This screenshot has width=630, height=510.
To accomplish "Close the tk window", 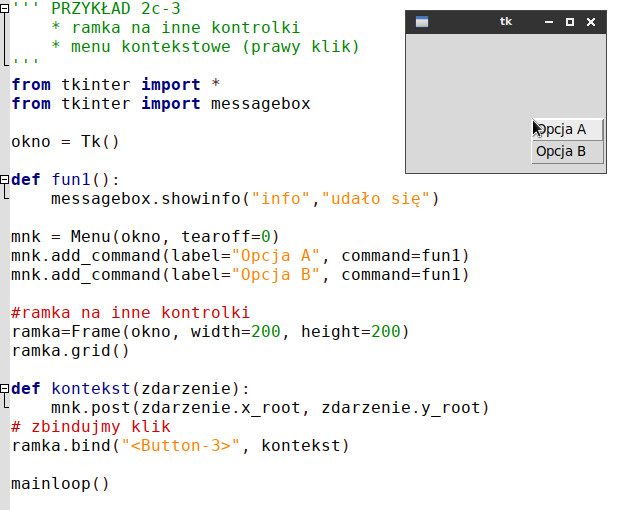I will point(591,22).
